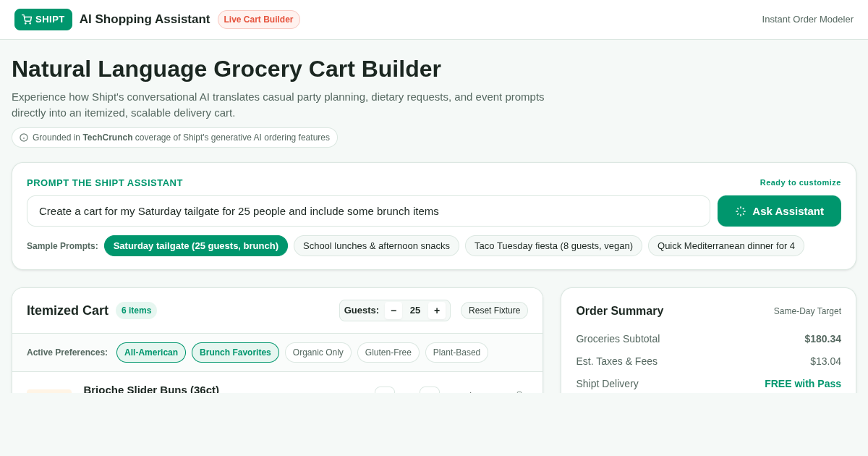Choose School lunches & afternoon snacks prompt
Screen dimensions: 868x456
click(376, 245)
